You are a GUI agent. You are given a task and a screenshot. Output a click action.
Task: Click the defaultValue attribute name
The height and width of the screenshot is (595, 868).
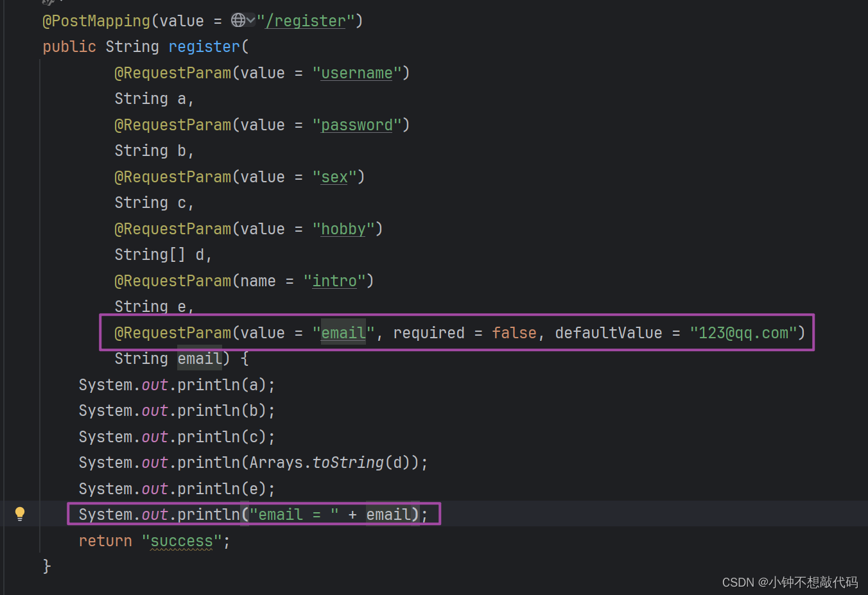click(x=609, y=333)
